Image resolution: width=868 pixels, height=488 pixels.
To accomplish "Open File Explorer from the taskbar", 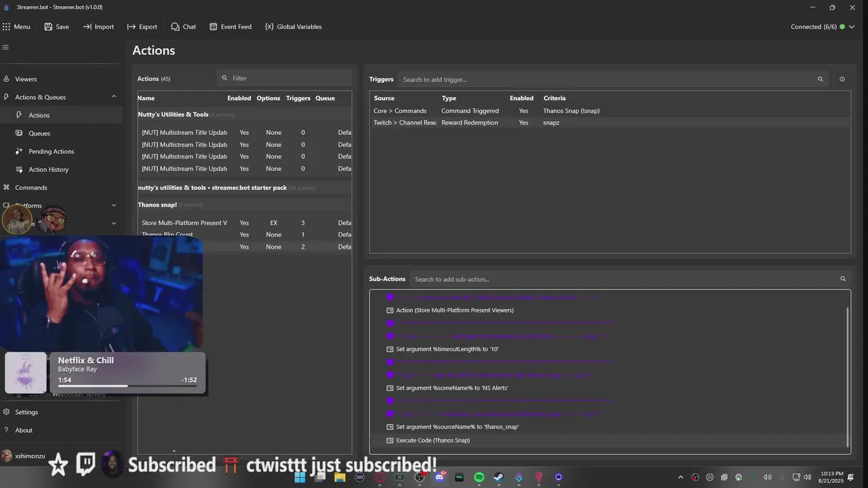I will pos(340,477).
